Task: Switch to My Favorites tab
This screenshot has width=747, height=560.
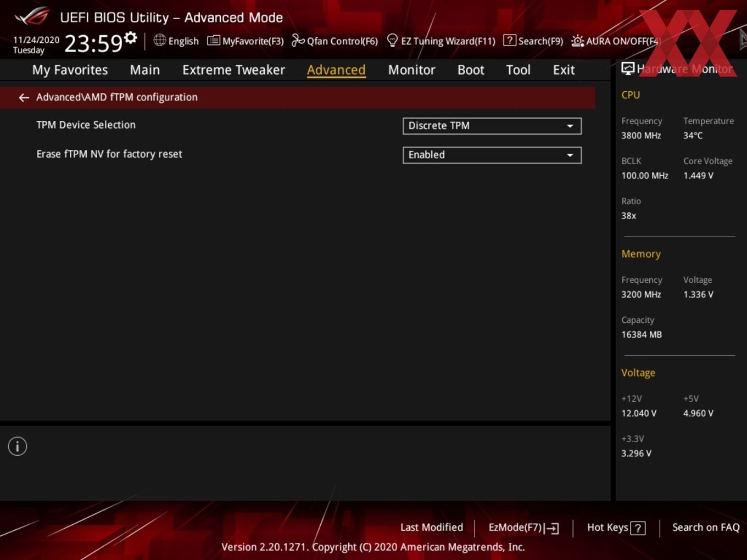Action: [x=70, y=70]
